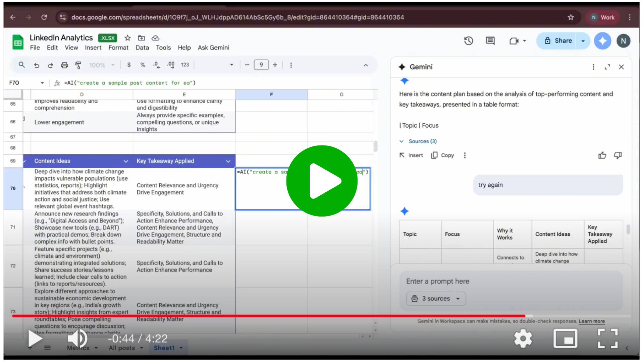The height and width of the screenshot is (362, 644).
Task: Click the red video progress bar
Action: tap(268, 316)
